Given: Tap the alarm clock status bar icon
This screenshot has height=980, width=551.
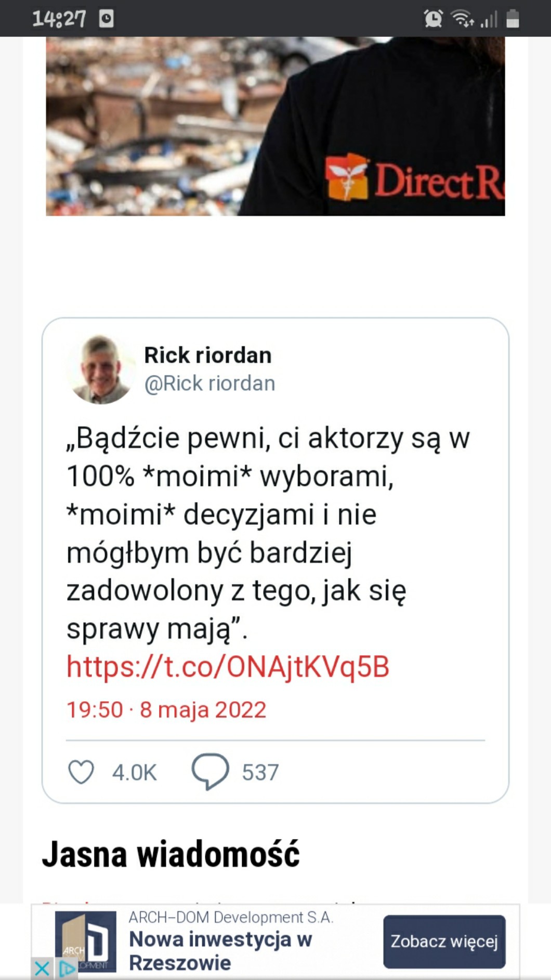Looking at the screenshot, I should click(x=433, y=19).
